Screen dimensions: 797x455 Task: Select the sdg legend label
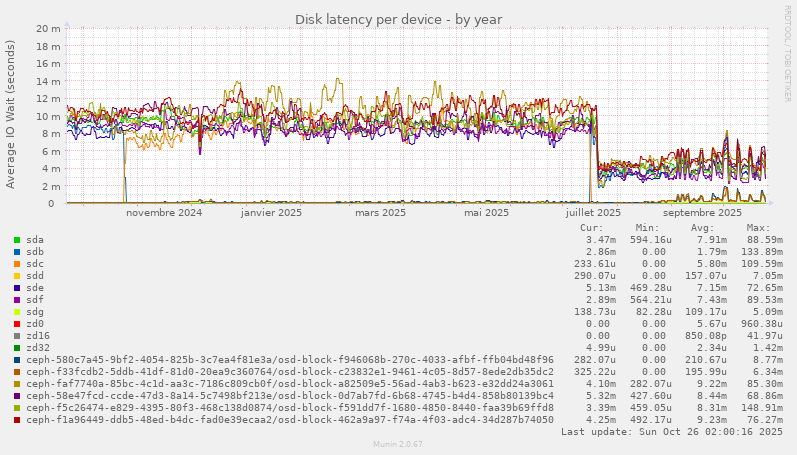coord(35,312)
